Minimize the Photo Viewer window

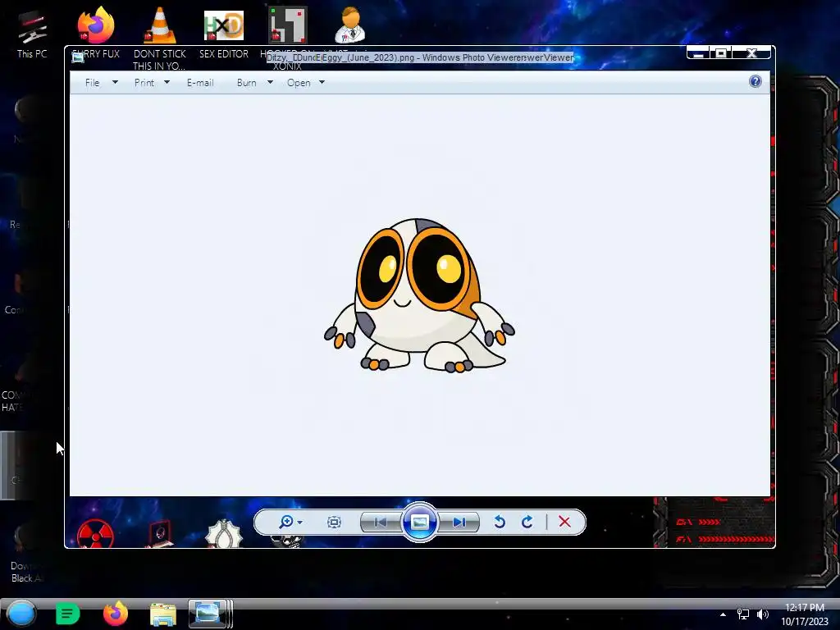(x=698, y=53)
